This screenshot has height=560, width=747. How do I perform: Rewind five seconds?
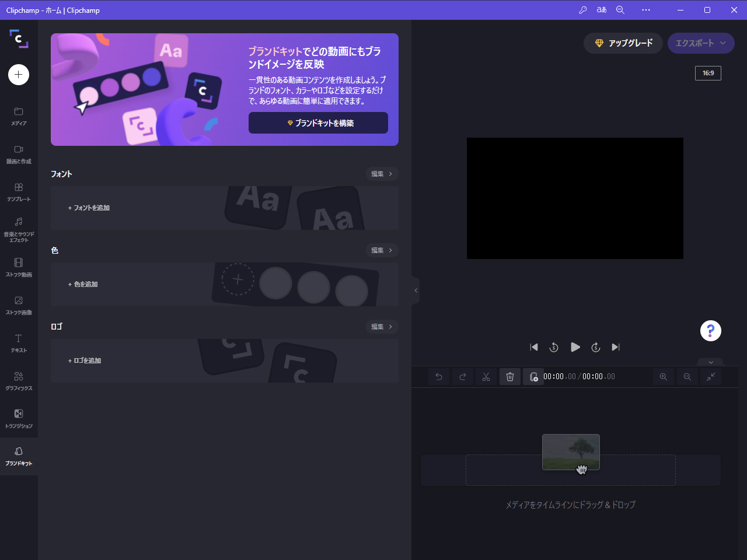(x=554, y=347)
